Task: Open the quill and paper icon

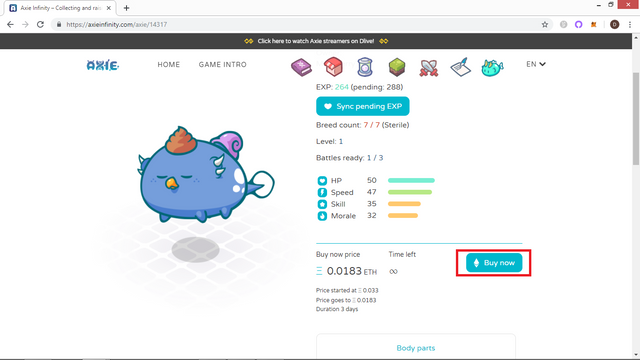Action: coord(461,67)
